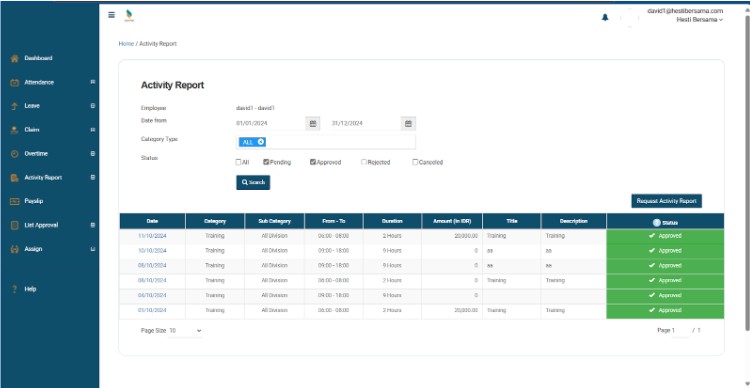Click the Dashboard home icon
Viewport: 750px width, 388px height.
(x=15, y=58)
